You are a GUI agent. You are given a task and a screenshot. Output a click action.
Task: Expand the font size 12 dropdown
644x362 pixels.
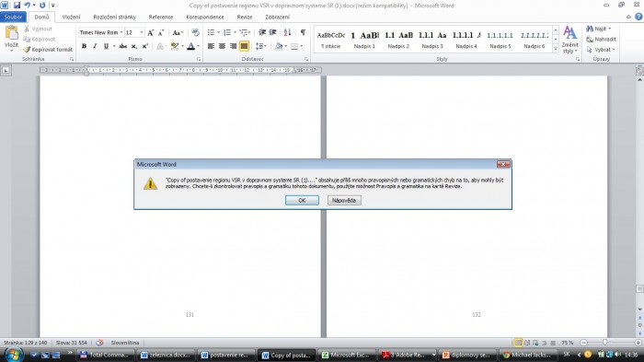(x=142, y=32)
